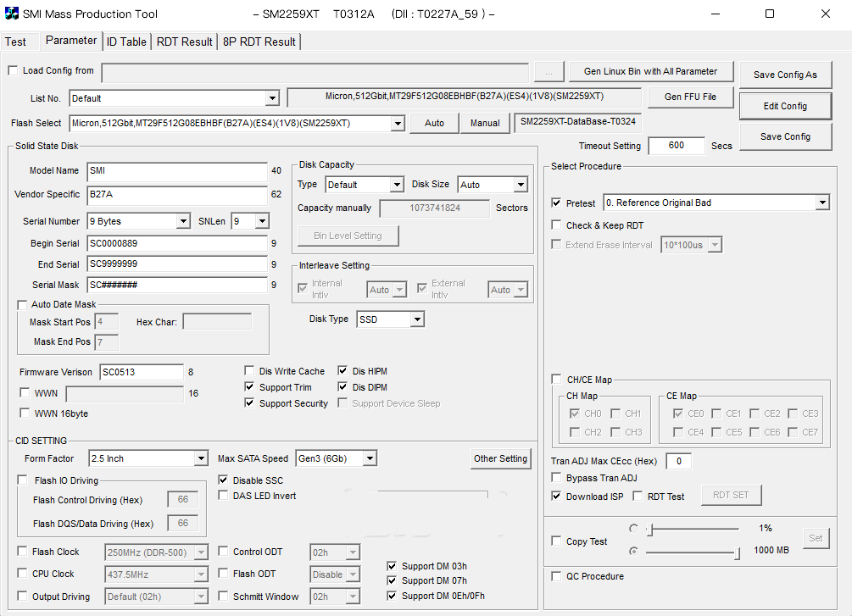Open the Disk Capacity Type dropdown
This screenshot has height=616, width=852.
point(397,185)
